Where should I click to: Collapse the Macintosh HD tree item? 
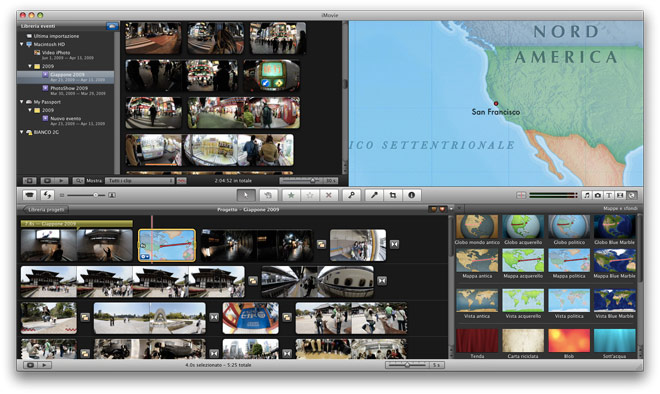[x=22, y=44]
